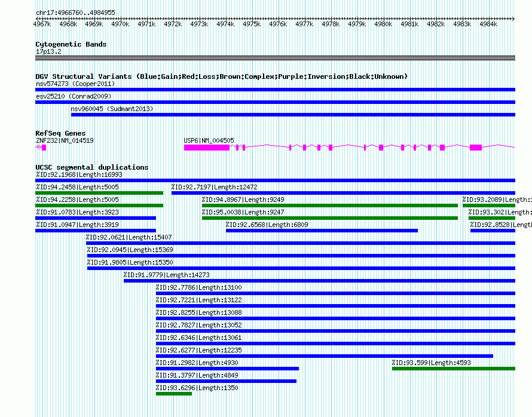Click the %ID:92.6568|Length:6809 duplication label
This screenshot has height=417, width=532.
[x=267, y=225]
